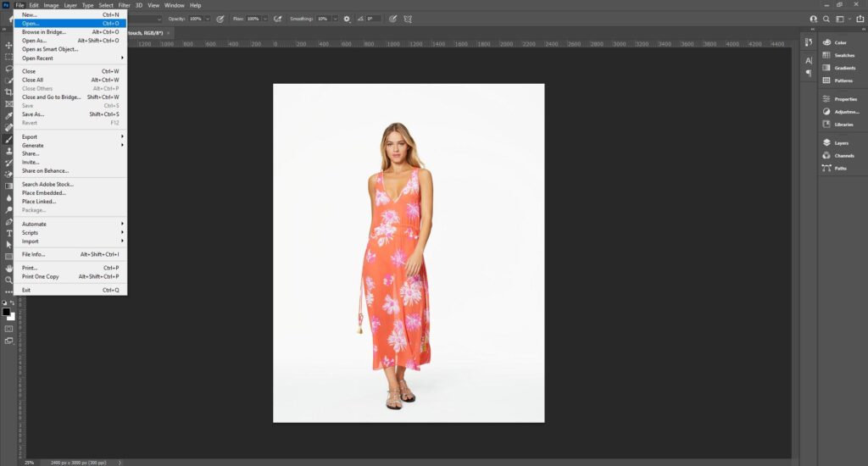Click the background color swatch
868x466 pixels.
tap(12, 317)
